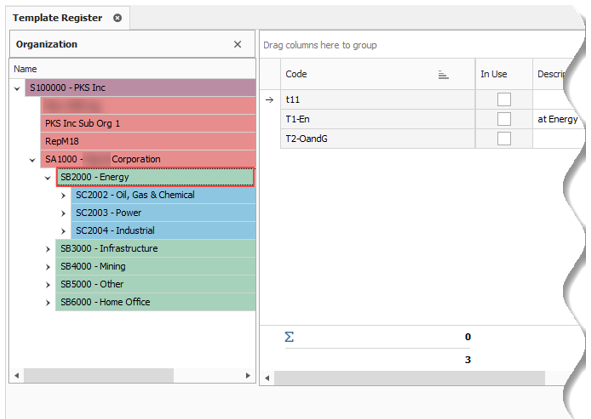Screen dimensions: 591x419
Task: Click the row indicator arrow beside t11
Action: pos(269,100)
